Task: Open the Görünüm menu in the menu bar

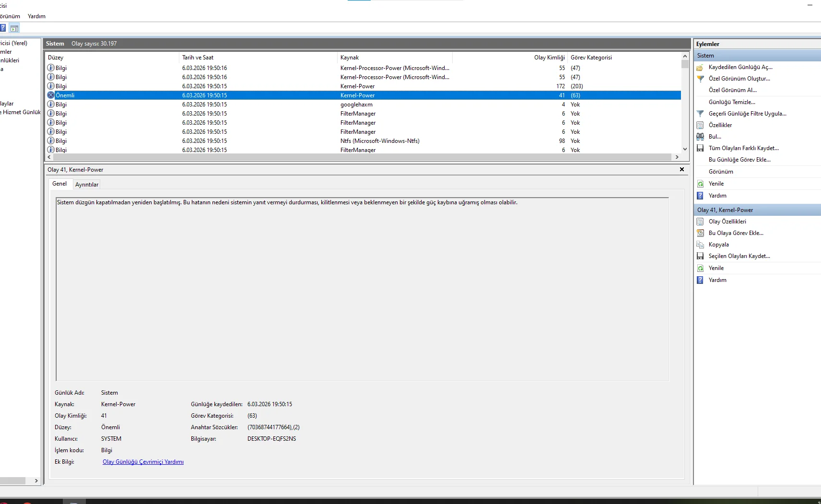Action: tap(9, 16)
